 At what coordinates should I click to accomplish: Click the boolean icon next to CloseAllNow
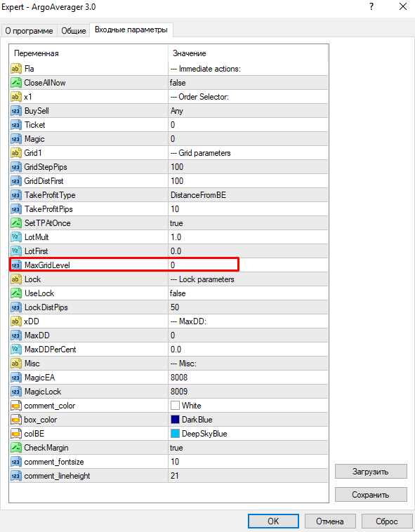(x=15, y=83)
